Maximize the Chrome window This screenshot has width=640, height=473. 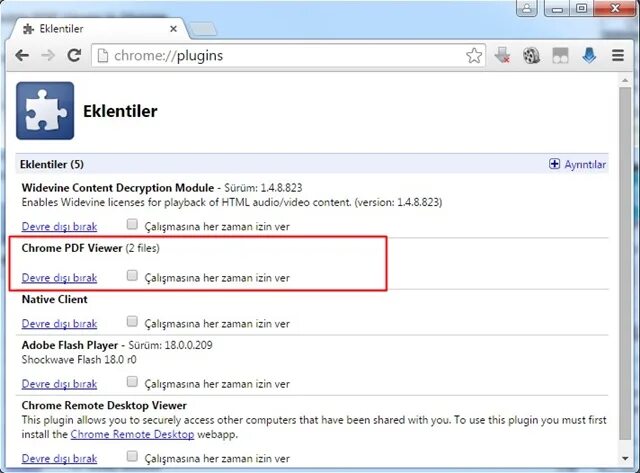tap(581, 8)
